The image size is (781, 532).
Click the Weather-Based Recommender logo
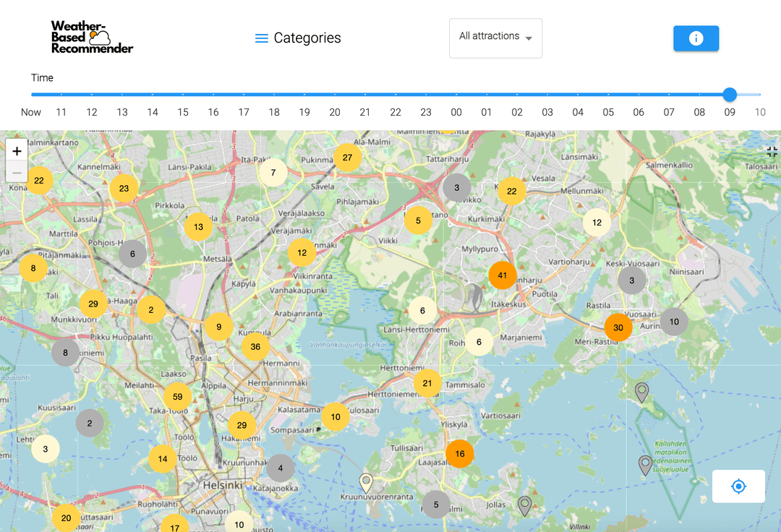point(92,37)
